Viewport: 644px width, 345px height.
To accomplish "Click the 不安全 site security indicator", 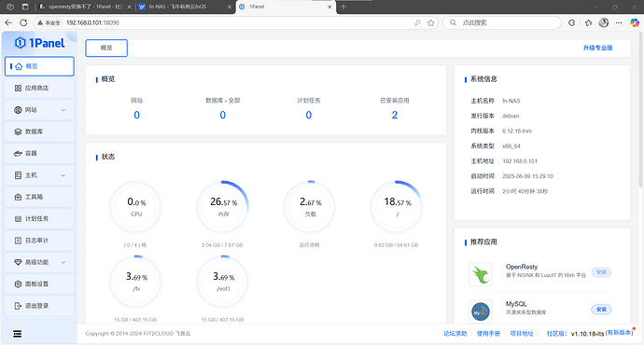I will click(x=49, y=23).
